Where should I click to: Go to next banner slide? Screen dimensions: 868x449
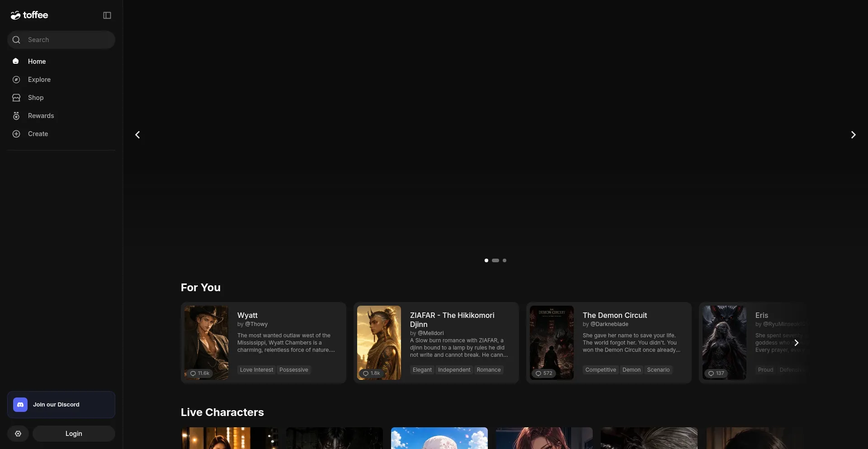[x=853, y=135]
